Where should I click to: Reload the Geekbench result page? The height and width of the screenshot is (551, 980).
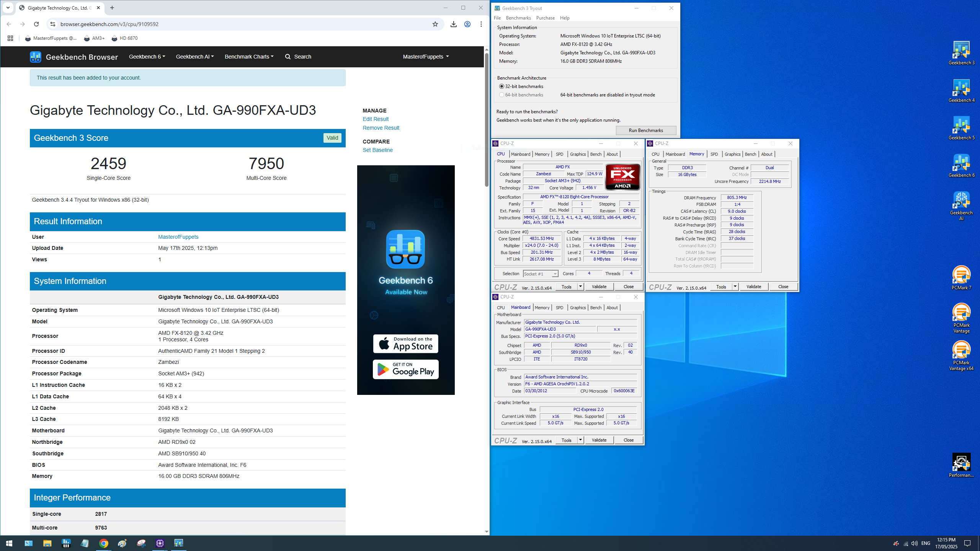36,24
